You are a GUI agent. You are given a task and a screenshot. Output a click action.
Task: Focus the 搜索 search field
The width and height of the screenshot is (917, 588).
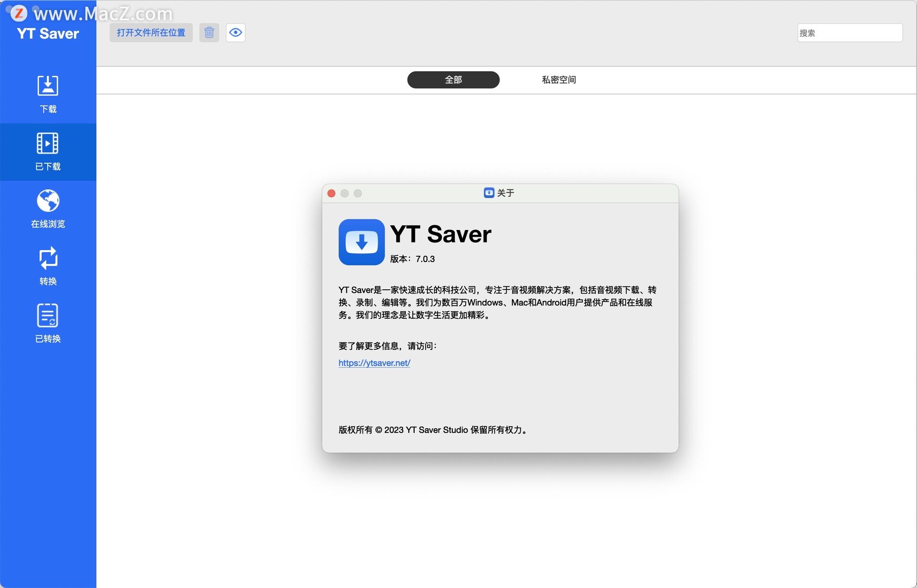coord(850,32)
